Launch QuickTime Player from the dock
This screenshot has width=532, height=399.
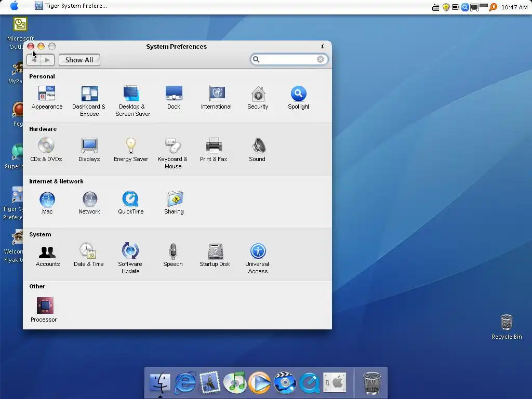(310, 382)
